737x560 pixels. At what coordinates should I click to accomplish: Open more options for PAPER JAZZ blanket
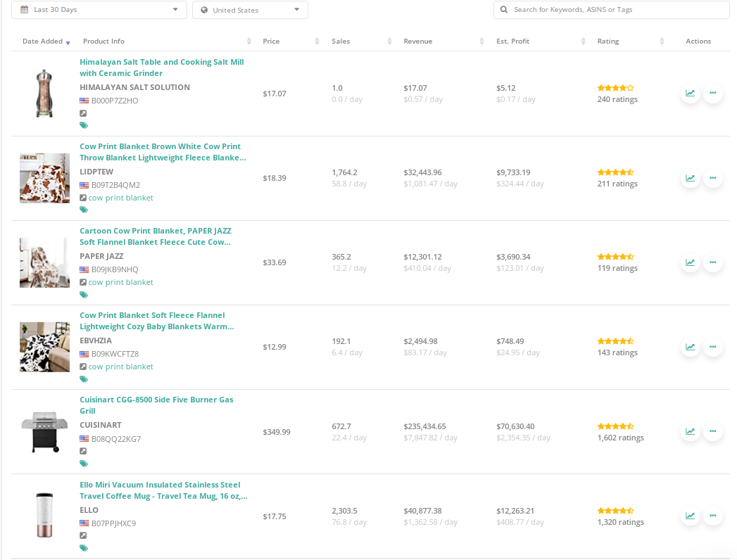tap(712, 262)
